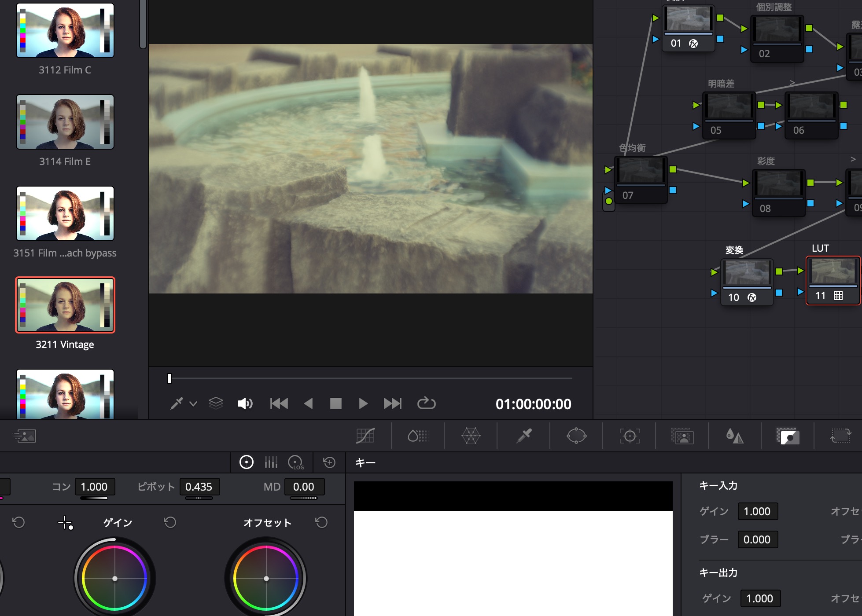Image resolution: width=862 pixels, height=616 pixels.
Task: Toggle audio mute speaker button
Action: (x=245, y=403)
